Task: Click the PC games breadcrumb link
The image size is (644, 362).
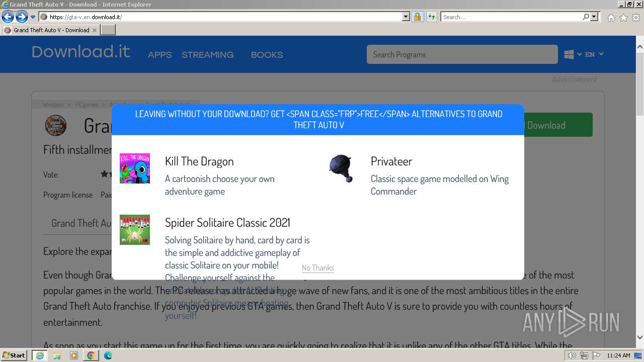Action: coord(87,105)
